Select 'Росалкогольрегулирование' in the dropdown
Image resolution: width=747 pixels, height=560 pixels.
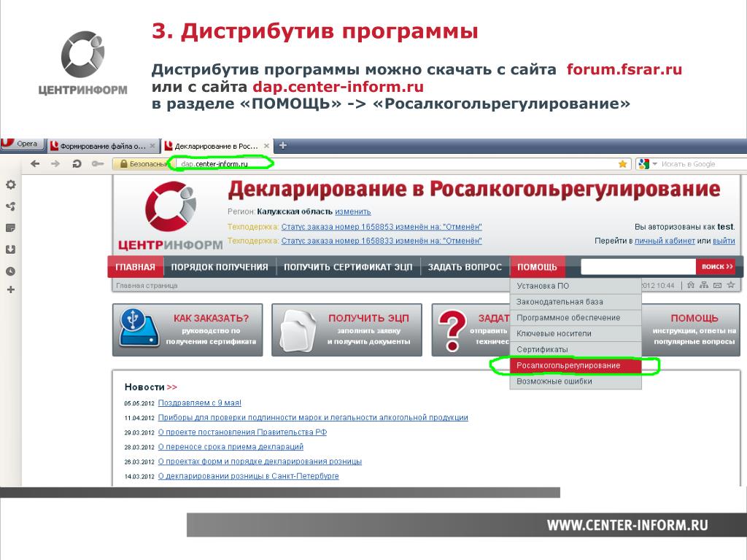(x=576, y=365)
